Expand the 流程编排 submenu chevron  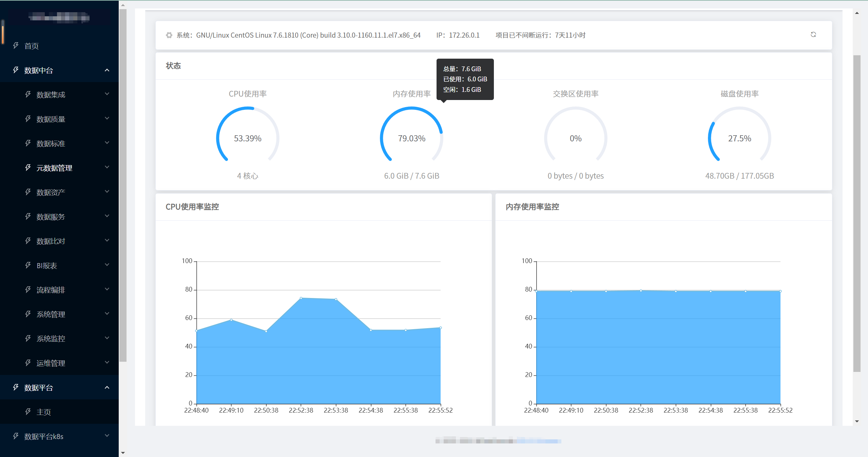pyautogui.click(x=107, y=289)
